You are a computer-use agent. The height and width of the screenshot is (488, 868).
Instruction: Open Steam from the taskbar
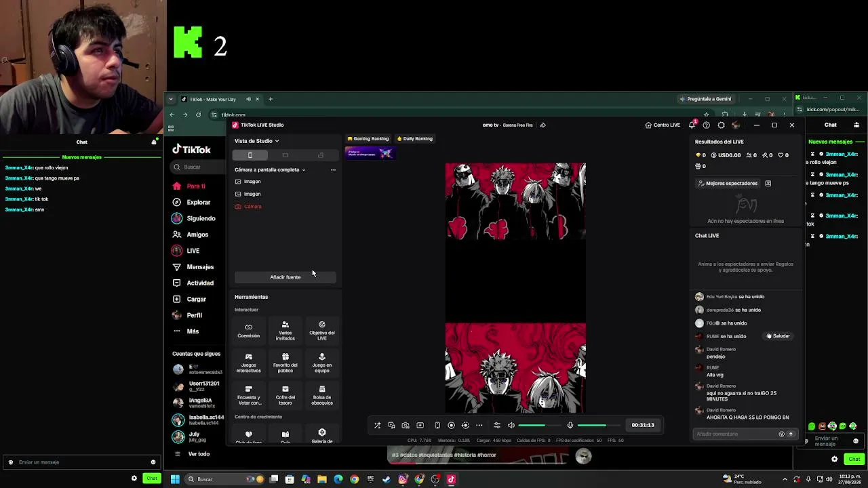(387, 479)
